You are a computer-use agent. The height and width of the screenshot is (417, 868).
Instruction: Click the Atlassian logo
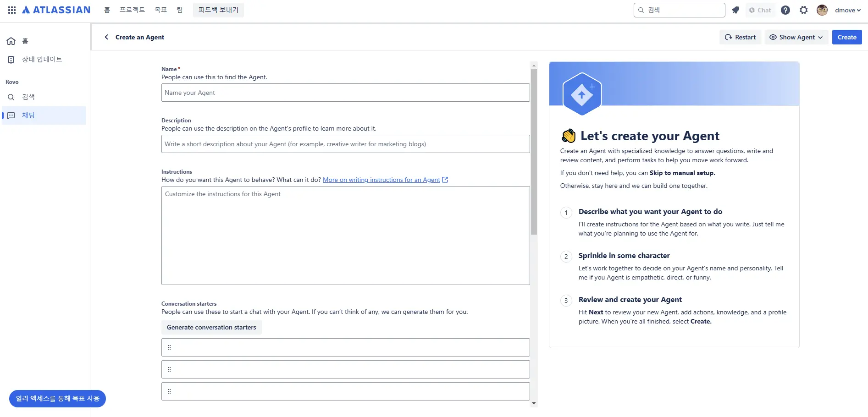[x=55, y=10]
